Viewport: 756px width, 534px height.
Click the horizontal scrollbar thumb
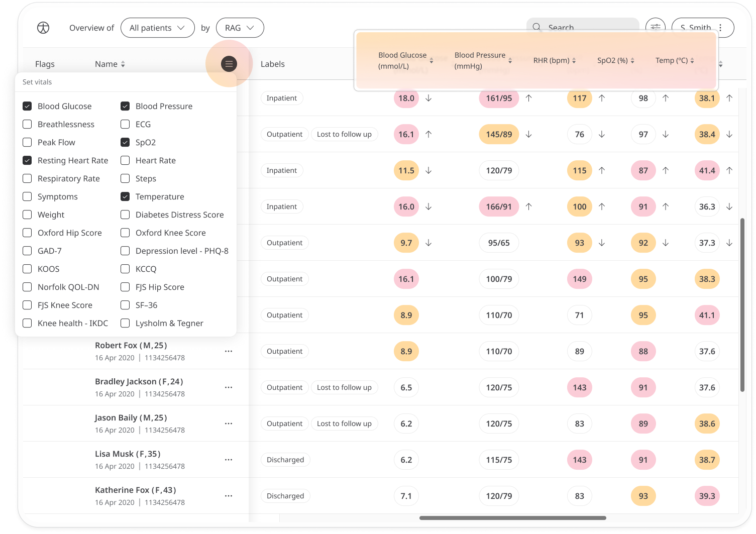(513, 518)
